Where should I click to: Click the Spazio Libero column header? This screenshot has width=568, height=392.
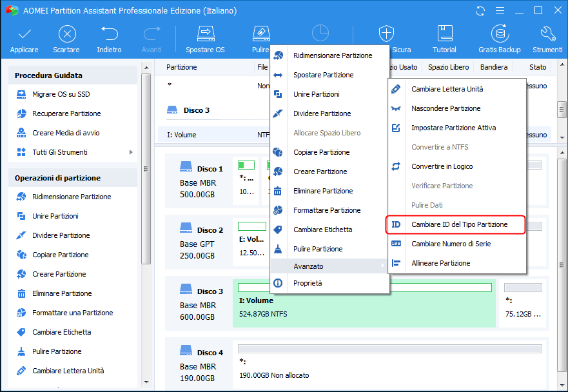[449, 67]
